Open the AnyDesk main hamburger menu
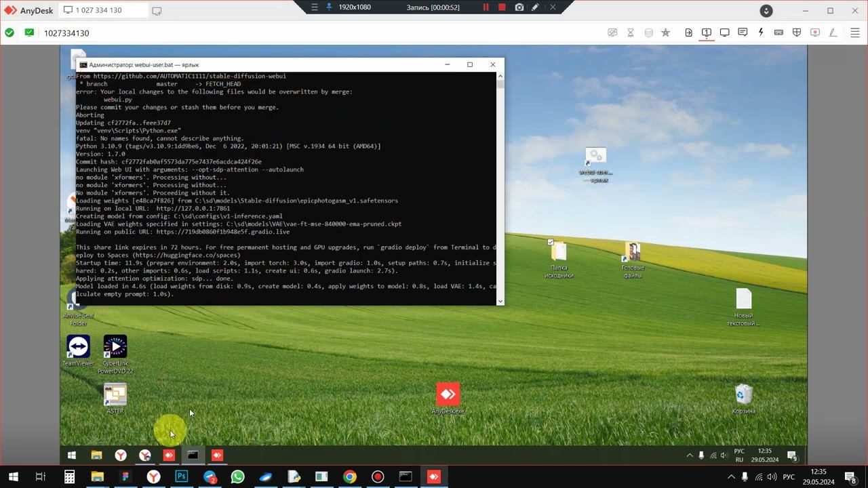Screen dimensions: 868x488 click(x=854, y=33)
